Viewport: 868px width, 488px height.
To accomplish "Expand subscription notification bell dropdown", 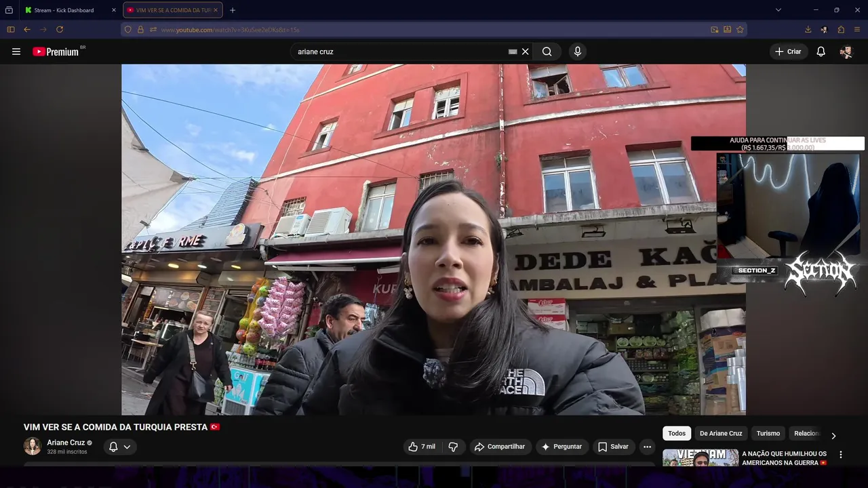I will tap(119, 447).
